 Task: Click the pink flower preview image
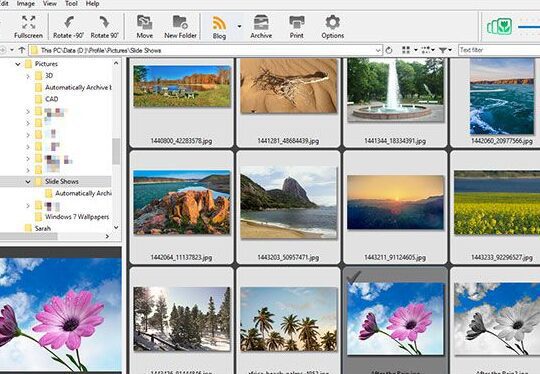pos(61,315)
